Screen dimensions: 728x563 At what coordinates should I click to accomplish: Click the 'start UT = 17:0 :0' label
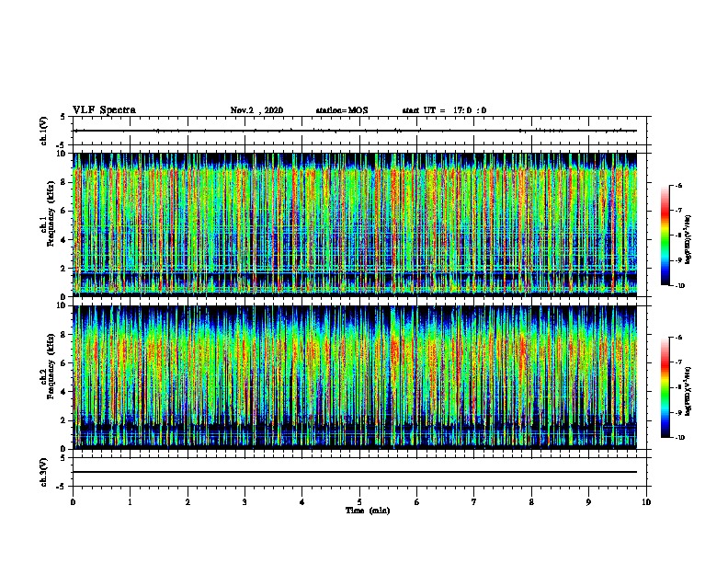click(x=444, y=110)
